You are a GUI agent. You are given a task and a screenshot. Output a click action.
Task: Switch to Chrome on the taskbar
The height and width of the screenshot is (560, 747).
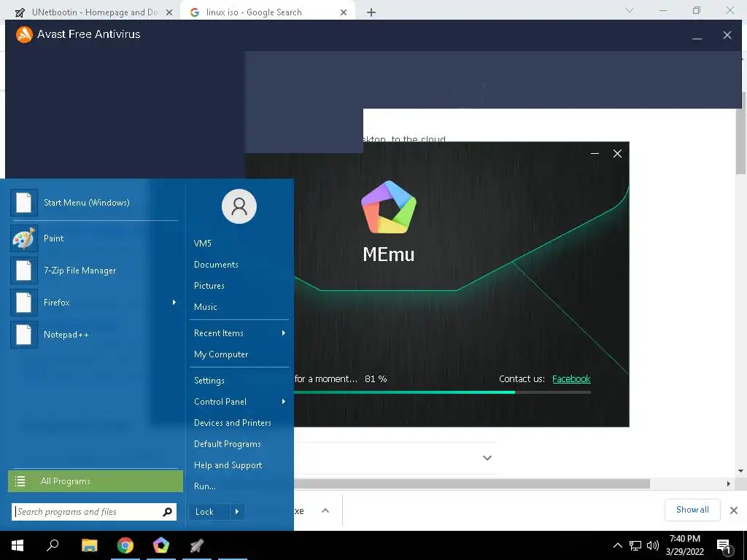[125, 545]
